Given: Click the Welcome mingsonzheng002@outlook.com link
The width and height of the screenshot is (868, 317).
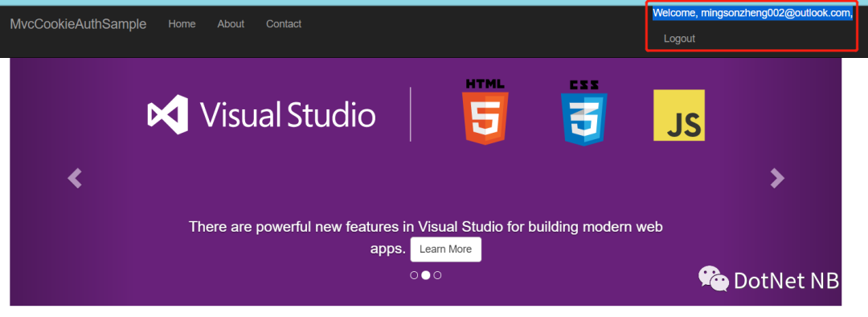Looking at the screenshot, I should (x=753, y=14).
